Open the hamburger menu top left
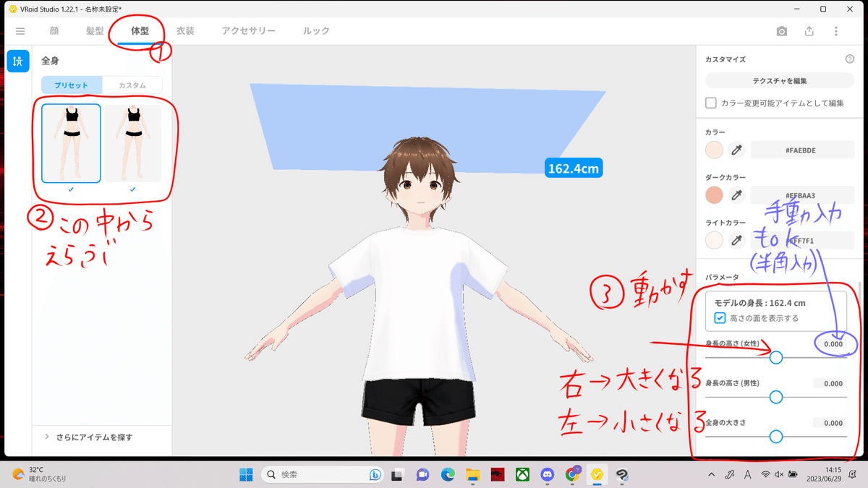Image resolution: width=868 pixels, height=488 pixels. click(20, 31)
